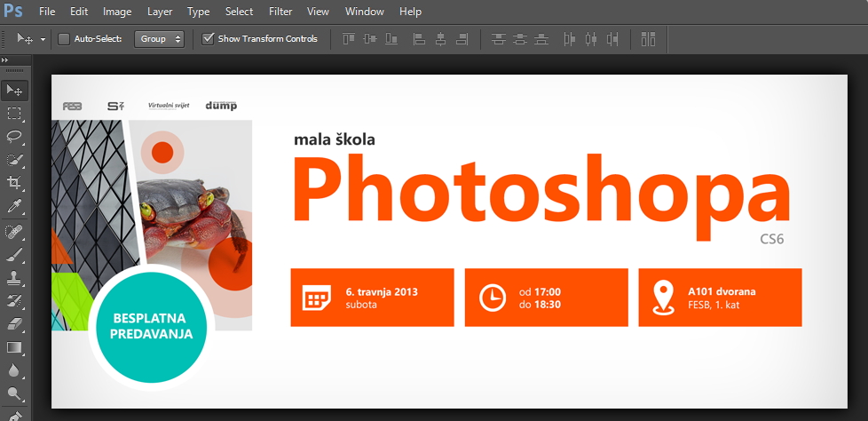Screen dimensions: 868x421
Task: Open the View menu
Action: click(318, 11)
